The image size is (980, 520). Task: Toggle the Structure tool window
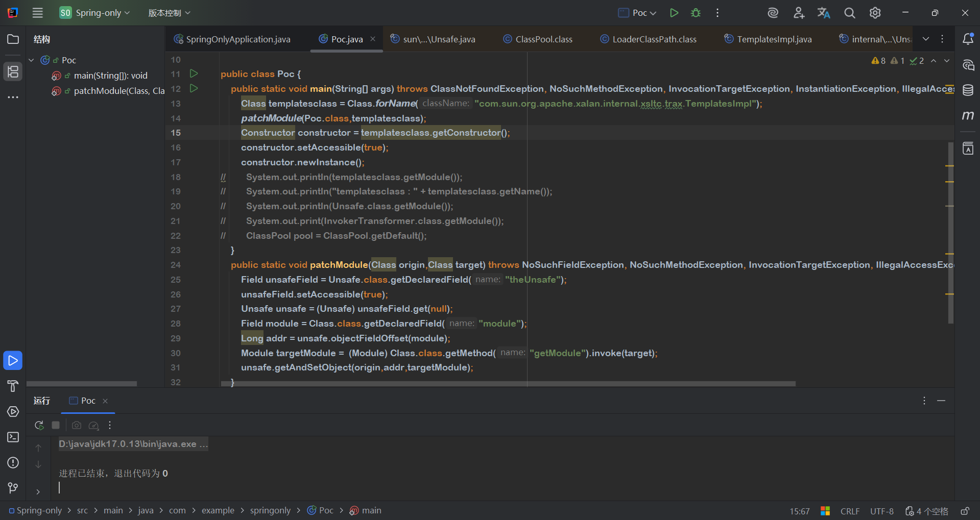click(x=13, y=71)
